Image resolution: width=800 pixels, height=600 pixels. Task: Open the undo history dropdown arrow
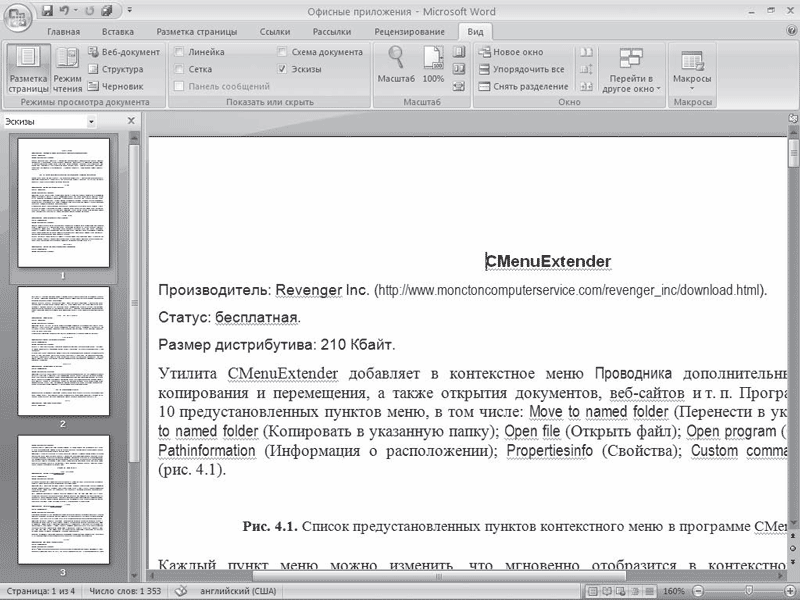pos(76,10)
